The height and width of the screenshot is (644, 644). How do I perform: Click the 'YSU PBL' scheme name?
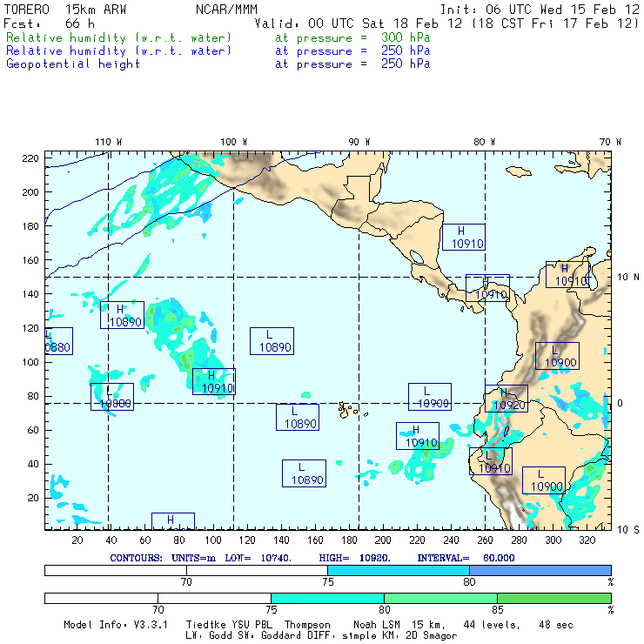[x=252, y=625]
